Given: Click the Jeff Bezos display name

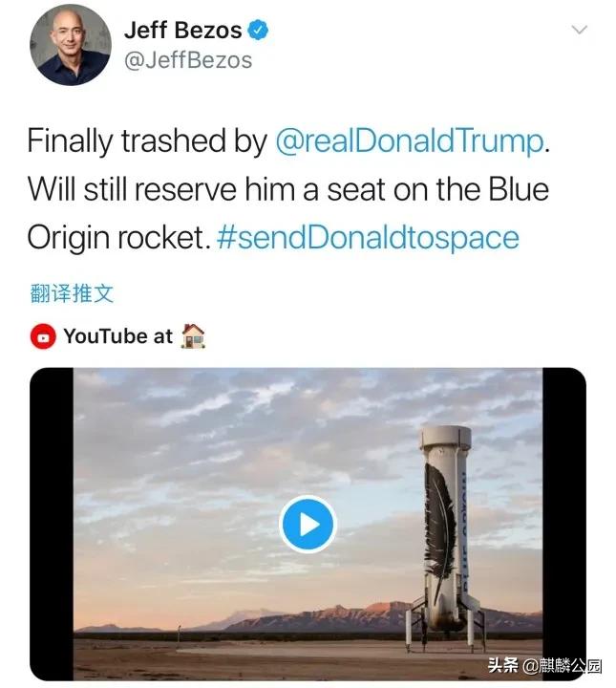Looking at the screenshot, I should 183,30.
